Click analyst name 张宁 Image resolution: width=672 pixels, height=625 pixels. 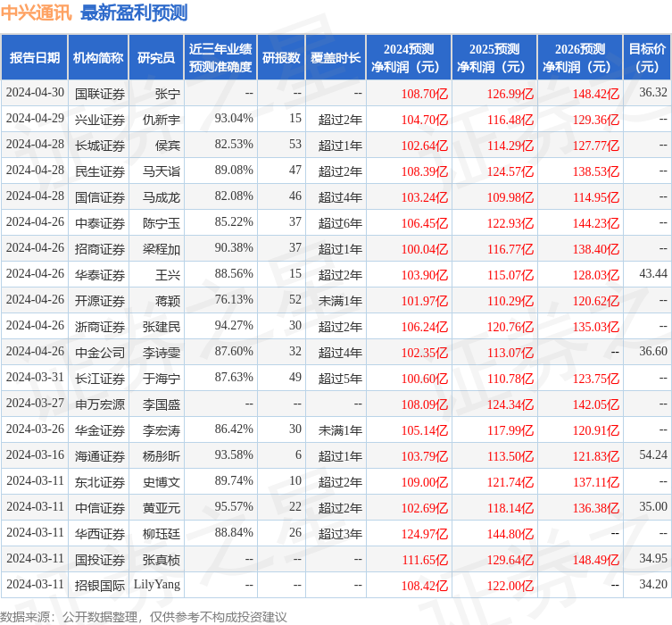[168, 94]
